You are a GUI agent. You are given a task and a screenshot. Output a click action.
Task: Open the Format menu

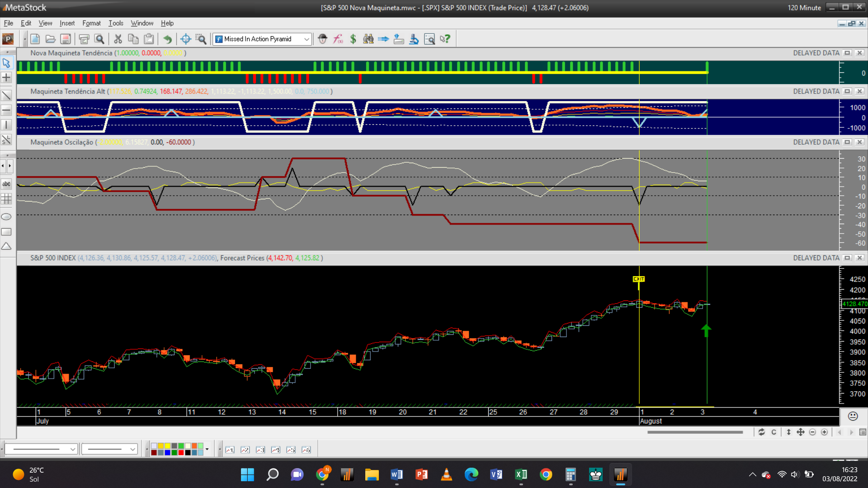91,23
